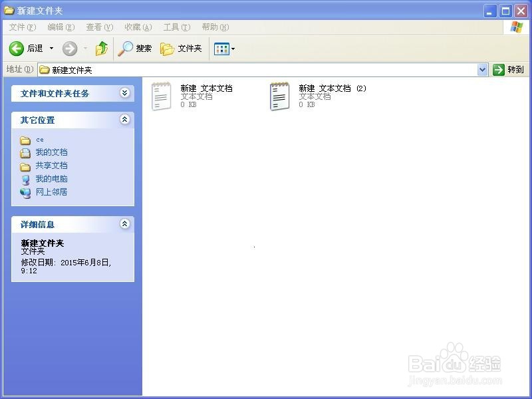Click the 新建 文本文档 file name

tap(206, 88)
